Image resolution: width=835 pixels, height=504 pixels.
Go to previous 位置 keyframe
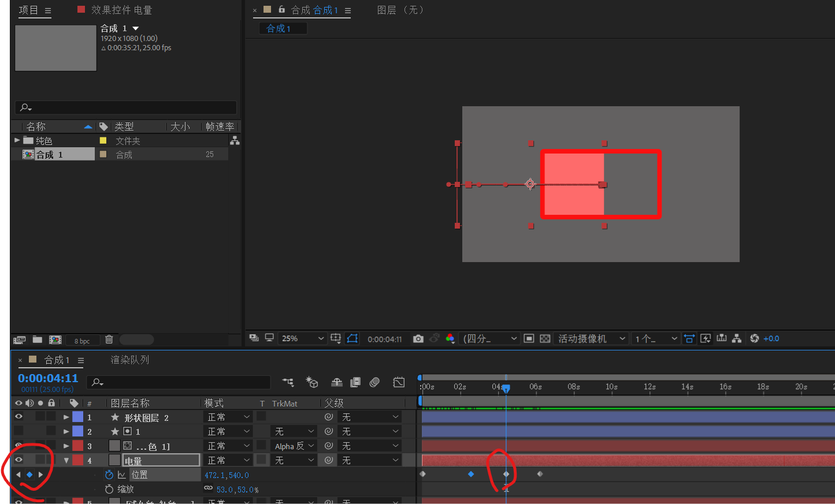point(18,475)
